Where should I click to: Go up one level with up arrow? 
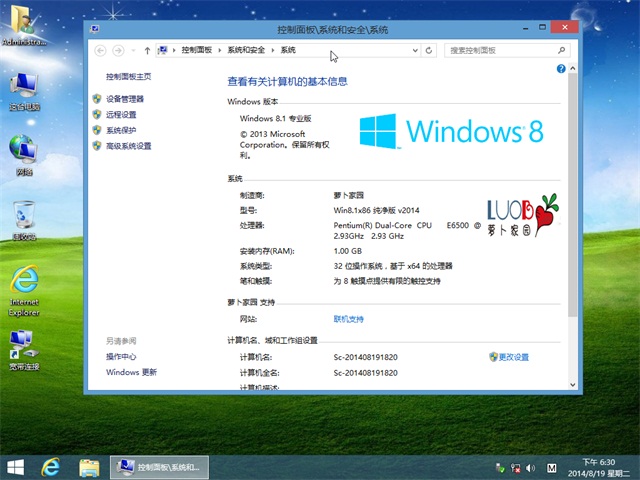(147, 50)
